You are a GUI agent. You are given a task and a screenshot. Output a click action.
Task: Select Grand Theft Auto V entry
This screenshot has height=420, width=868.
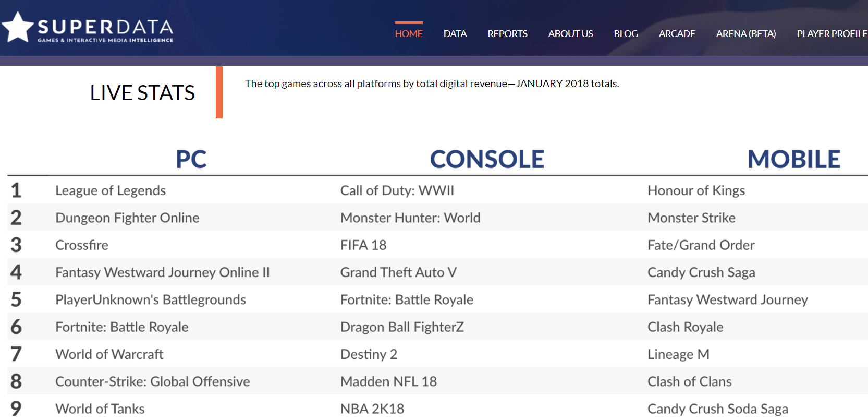click(398, 272)
